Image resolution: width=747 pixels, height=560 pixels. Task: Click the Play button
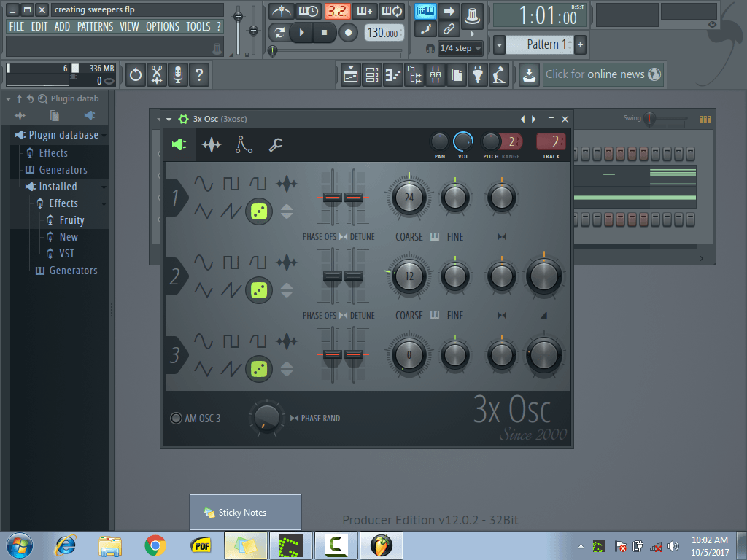click(x=301, y=32)
